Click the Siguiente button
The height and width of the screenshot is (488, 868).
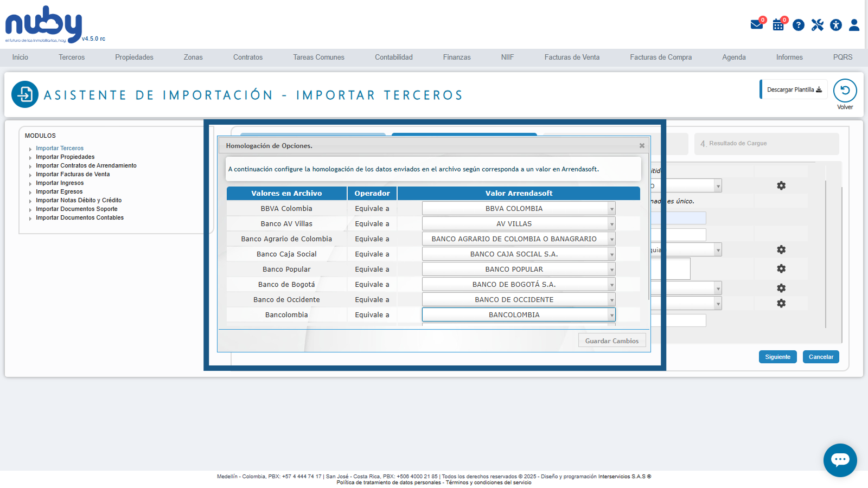[x=778, y=357]
